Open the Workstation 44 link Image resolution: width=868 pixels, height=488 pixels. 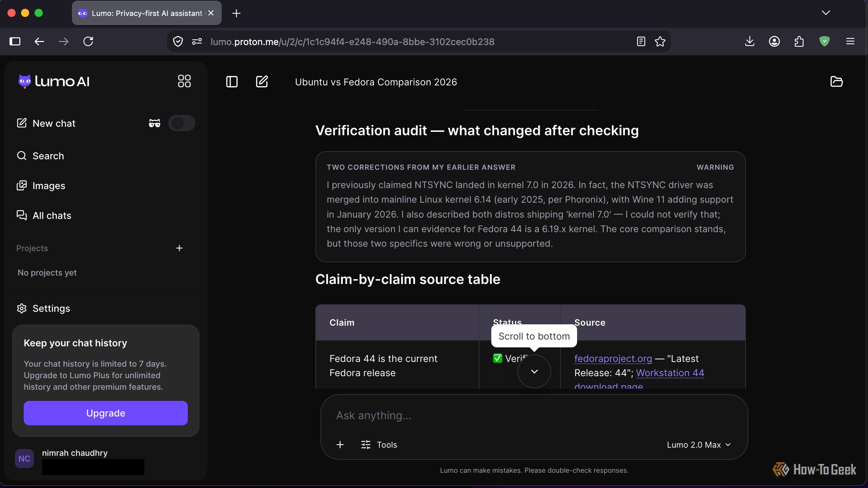click(670, 373)
